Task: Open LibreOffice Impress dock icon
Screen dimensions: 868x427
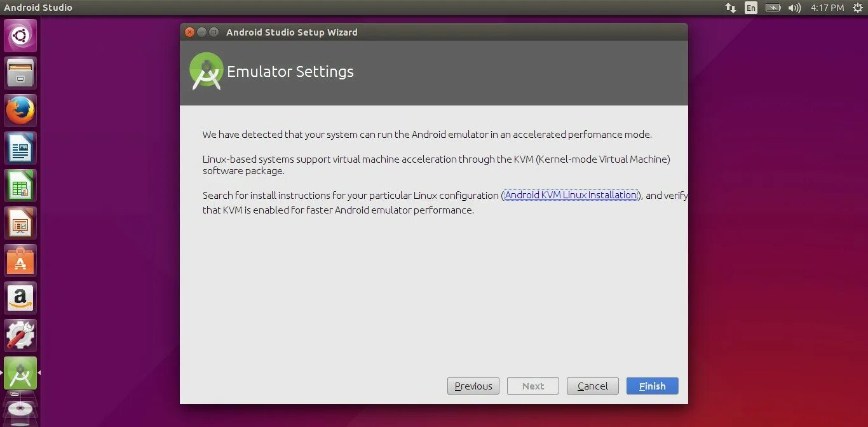Action: (20, 223)
